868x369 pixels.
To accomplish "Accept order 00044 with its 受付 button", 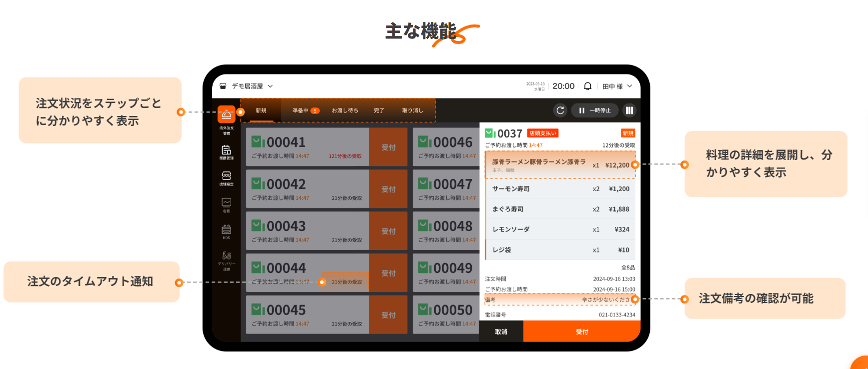I will tap(388, 273).
